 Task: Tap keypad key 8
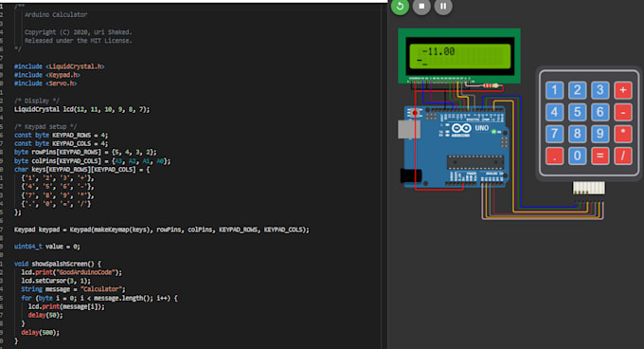click(x=577, y=134)
